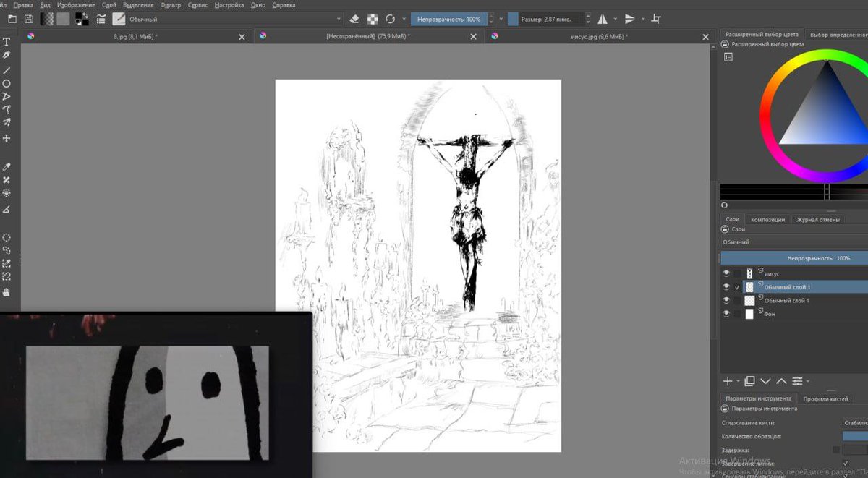Open the pattern chooser in the toolbar
The width and height of the screenshot is (868, 478).
(x=64, y=19)
